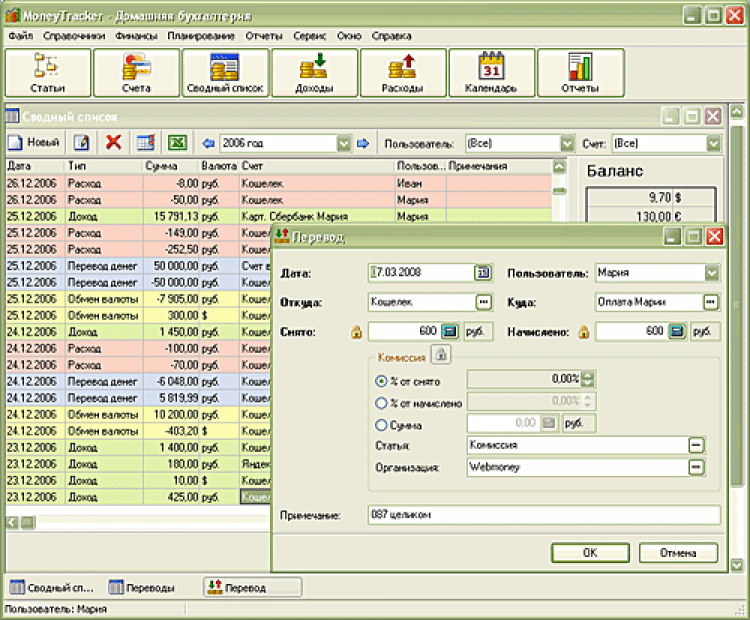Select the '% от снято' radio option

pos(381,380)
